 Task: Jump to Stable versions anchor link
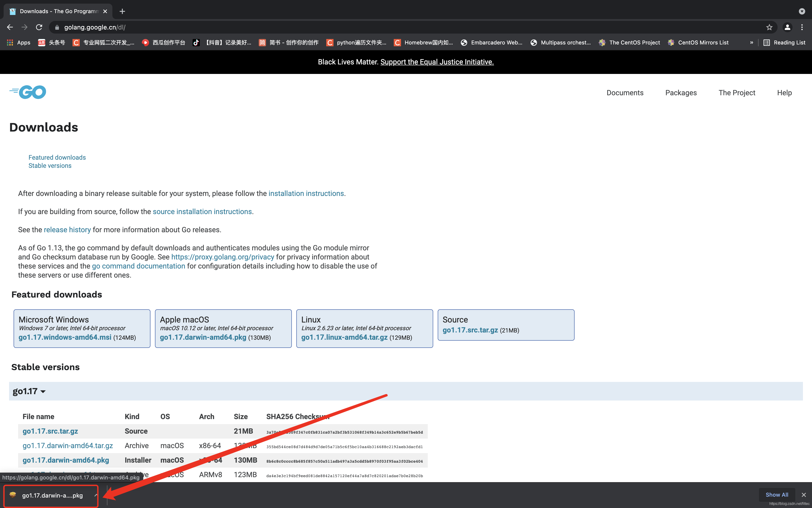pyautogui.click(x=50, y=166)
